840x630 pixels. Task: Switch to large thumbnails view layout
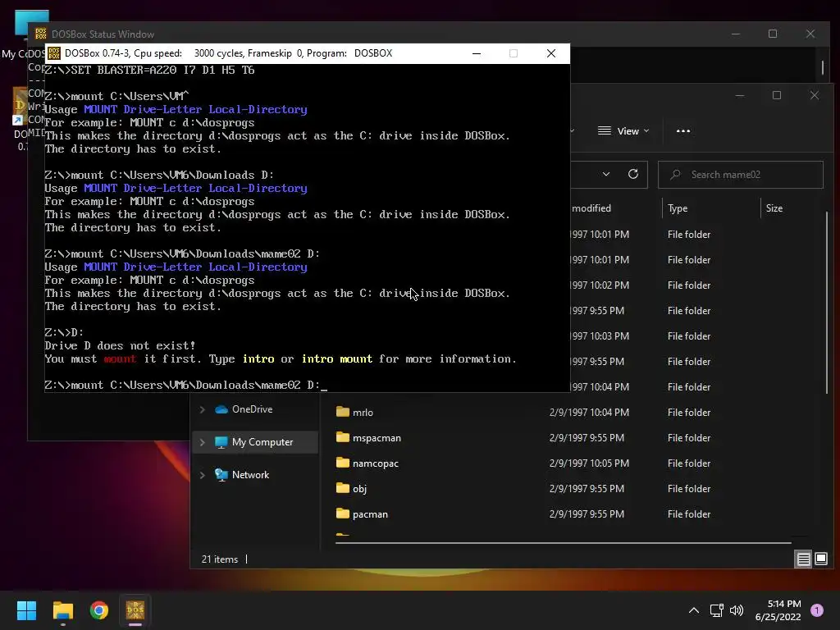(820, 559)
